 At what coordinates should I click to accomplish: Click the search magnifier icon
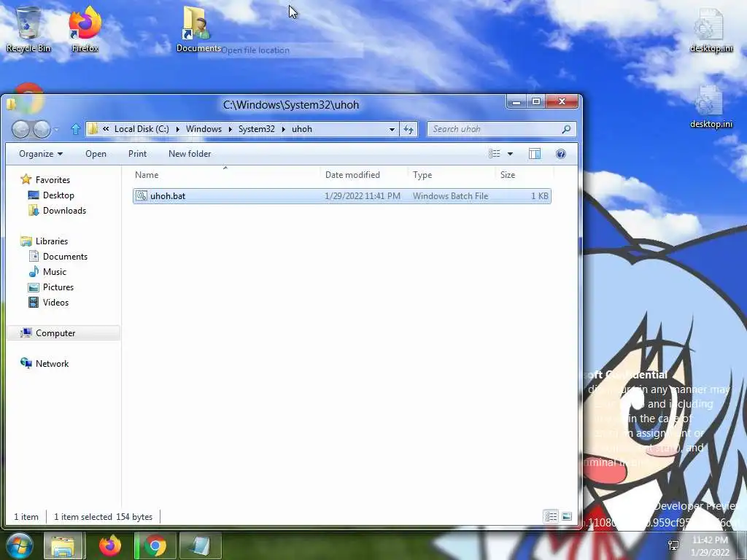point(566,129)
